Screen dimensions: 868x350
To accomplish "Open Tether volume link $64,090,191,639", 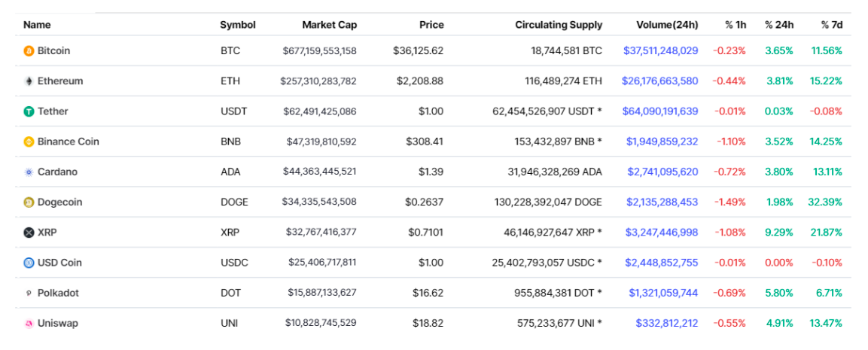I will 659,111.
